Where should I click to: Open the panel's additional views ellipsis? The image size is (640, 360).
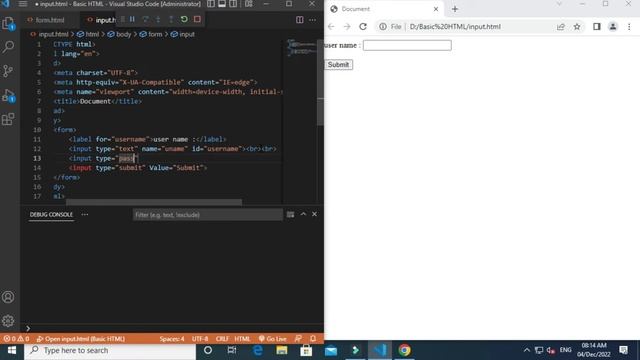click(84, 214)
